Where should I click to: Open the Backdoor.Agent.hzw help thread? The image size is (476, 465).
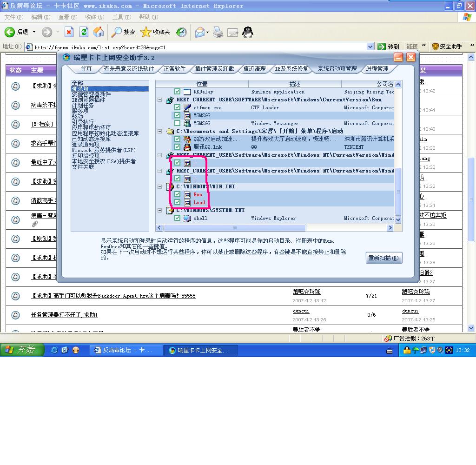(113, 296)
